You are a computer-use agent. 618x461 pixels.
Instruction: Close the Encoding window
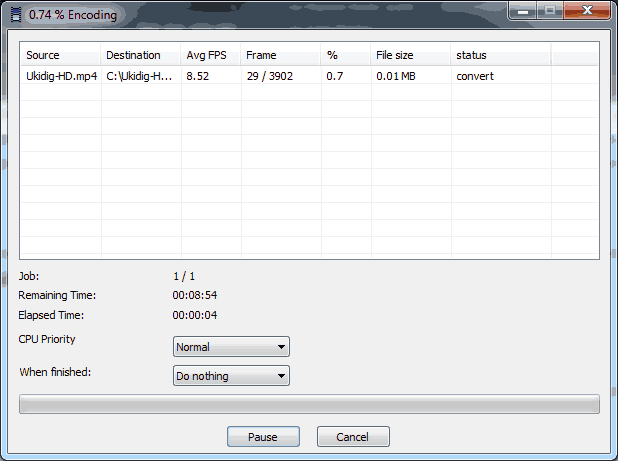587,10
